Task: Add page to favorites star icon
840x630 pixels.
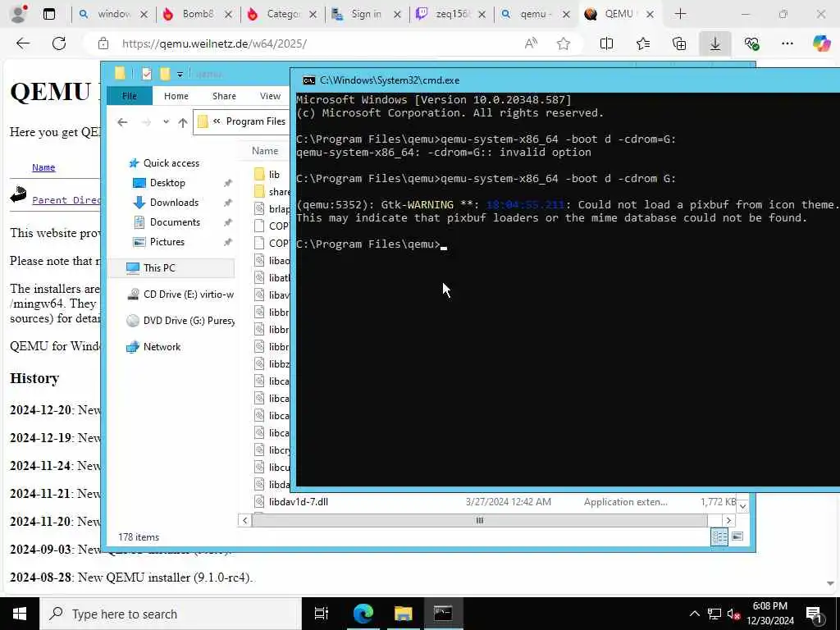Action: point(563,44)
